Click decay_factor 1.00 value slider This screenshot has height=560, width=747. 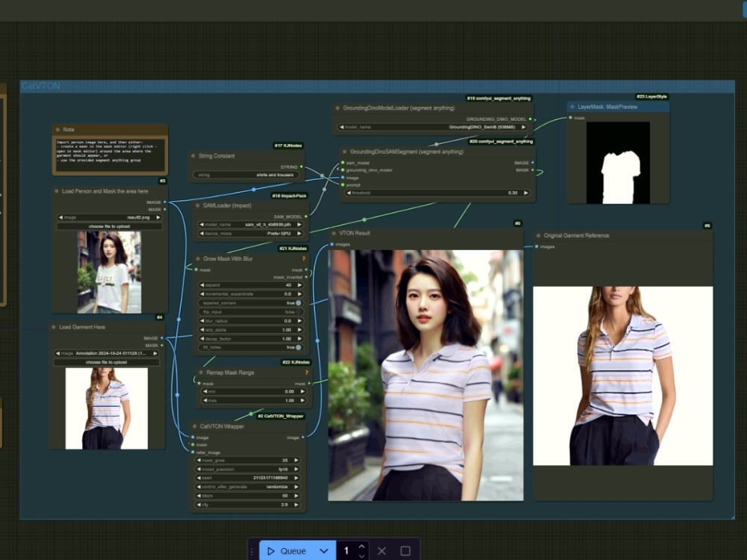click(250, 338)
